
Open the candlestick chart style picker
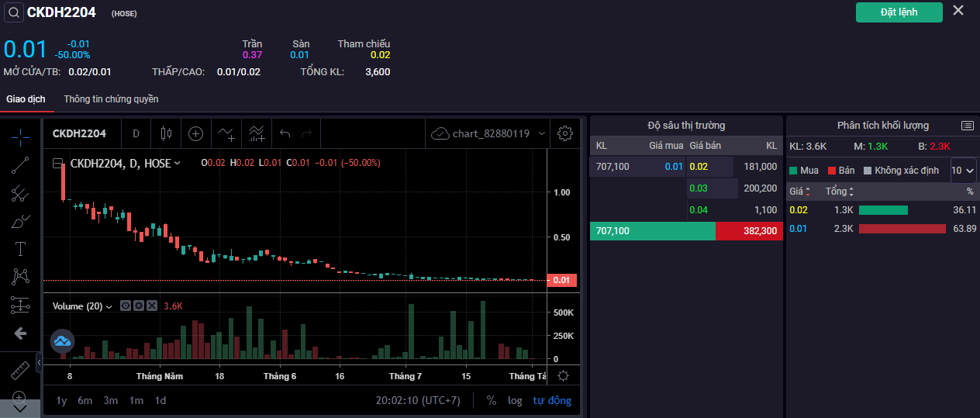click(165, 133)
